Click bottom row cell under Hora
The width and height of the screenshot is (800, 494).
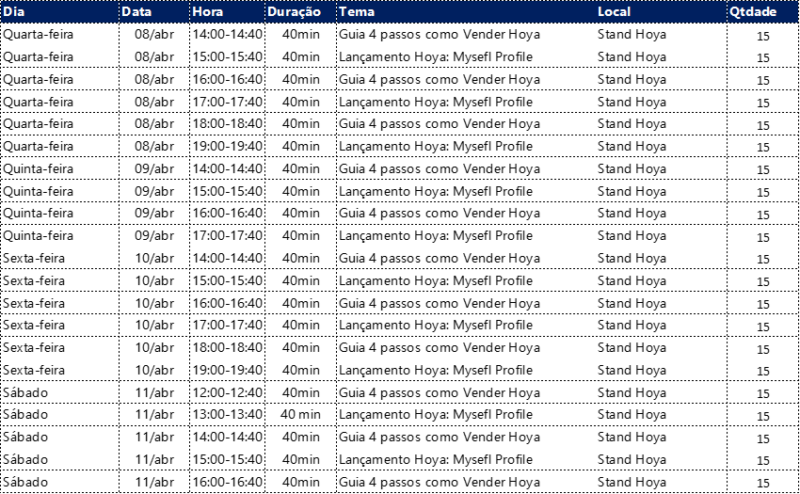point(227,482)
